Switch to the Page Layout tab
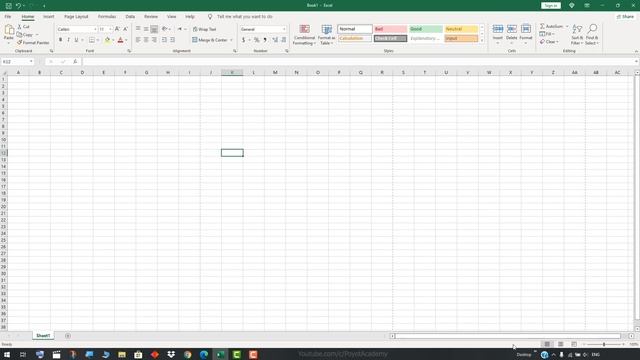This screenshot has width=640, height=360. (x=76, y=17)
